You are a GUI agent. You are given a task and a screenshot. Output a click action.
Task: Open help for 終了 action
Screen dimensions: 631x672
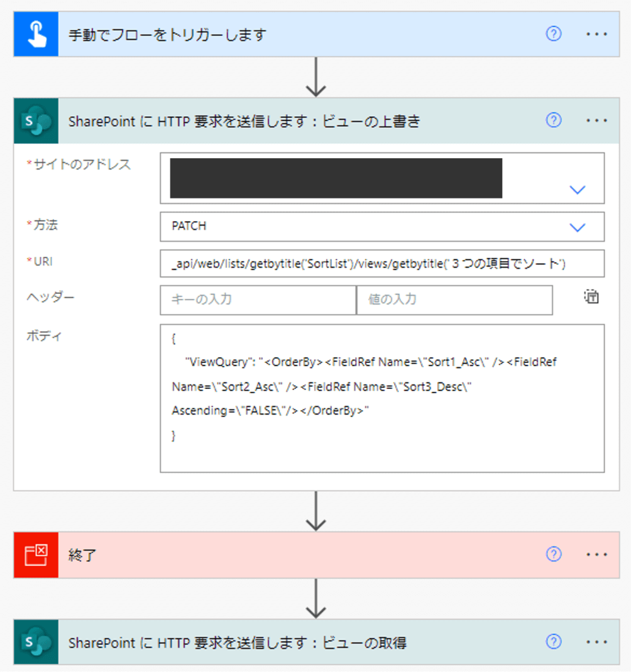click(553, 555)
